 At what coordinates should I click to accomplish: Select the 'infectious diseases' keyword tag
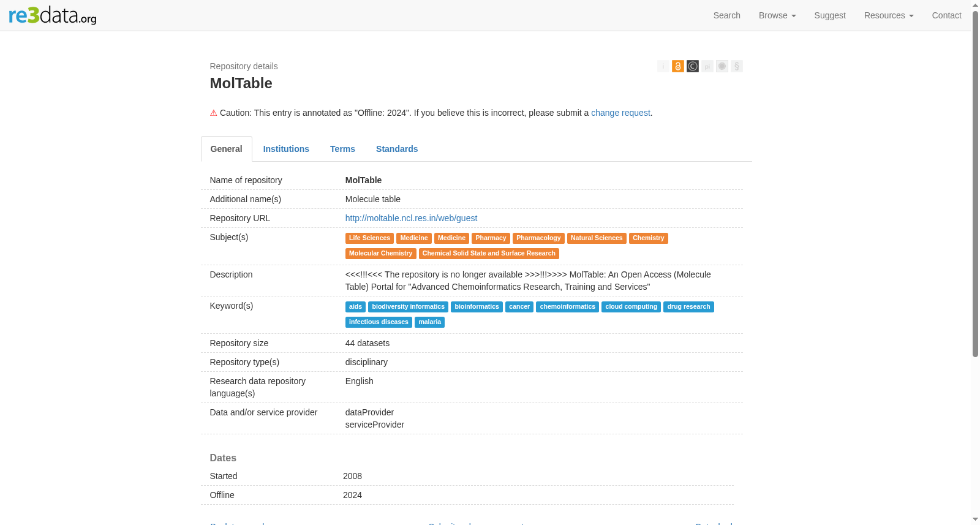tap(379, 322)
